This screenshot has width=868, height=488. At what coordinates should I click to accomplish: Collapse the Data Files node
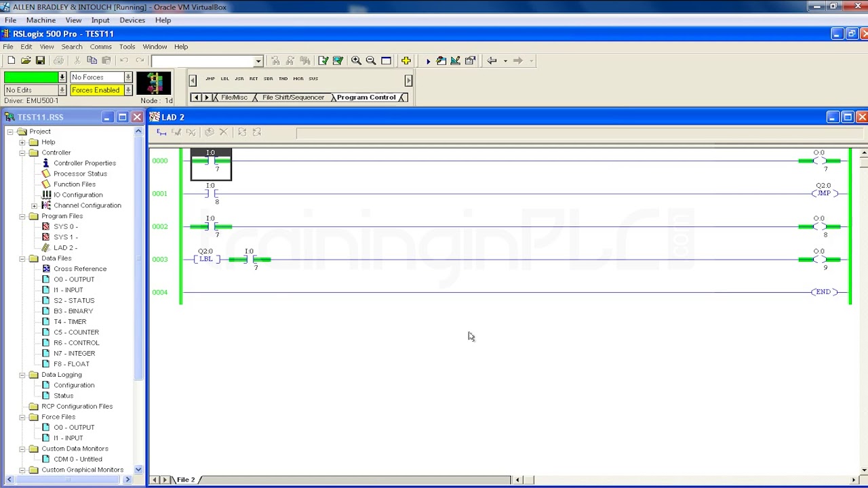tap(22, 258)
